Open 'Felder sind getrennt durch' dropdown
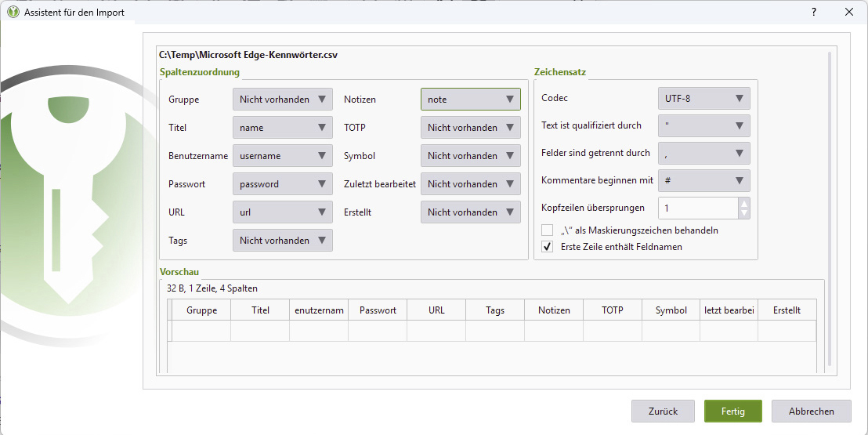The height and width of the screenshot is (435, 868). (703, 154)
